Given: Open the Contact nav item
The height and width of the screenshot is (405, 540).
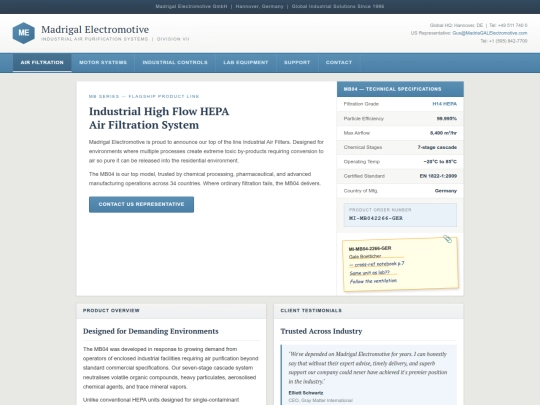Looking at the screenshot, I should tap(339, 62).
